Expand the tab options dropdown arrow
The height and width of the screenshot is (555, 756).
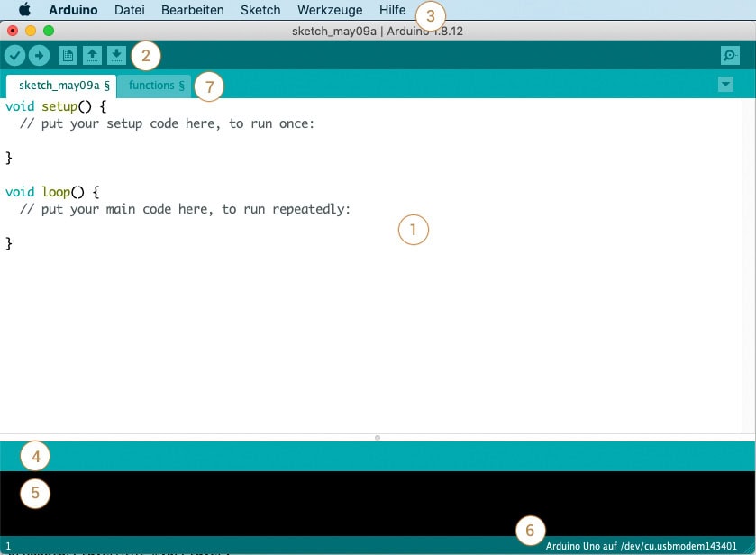coord(725,85)
